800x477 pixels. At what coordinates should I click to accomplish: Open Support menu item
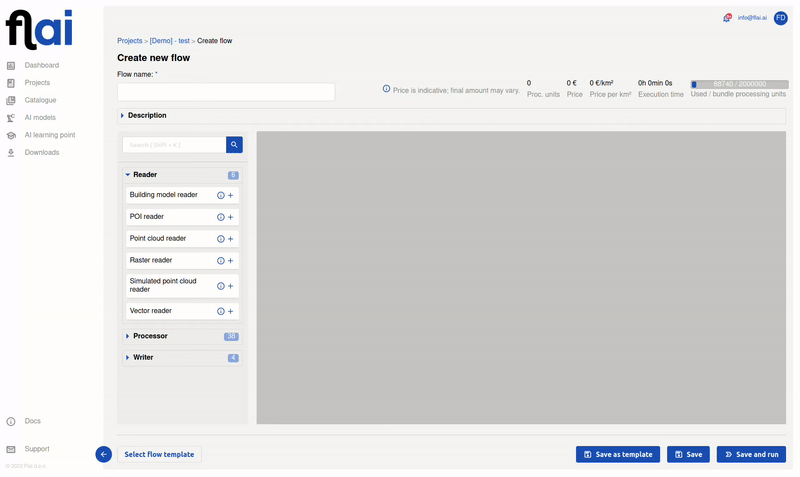[x=37, y=449]
